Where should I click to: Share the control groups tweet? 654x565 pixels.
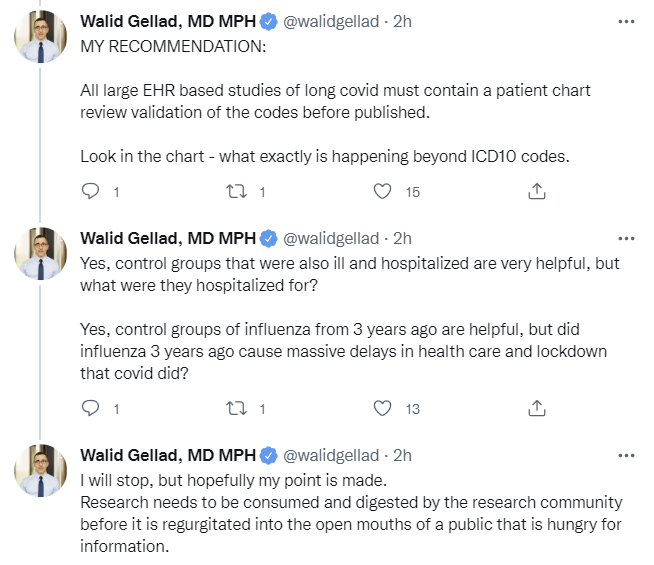tap(536, 408)
